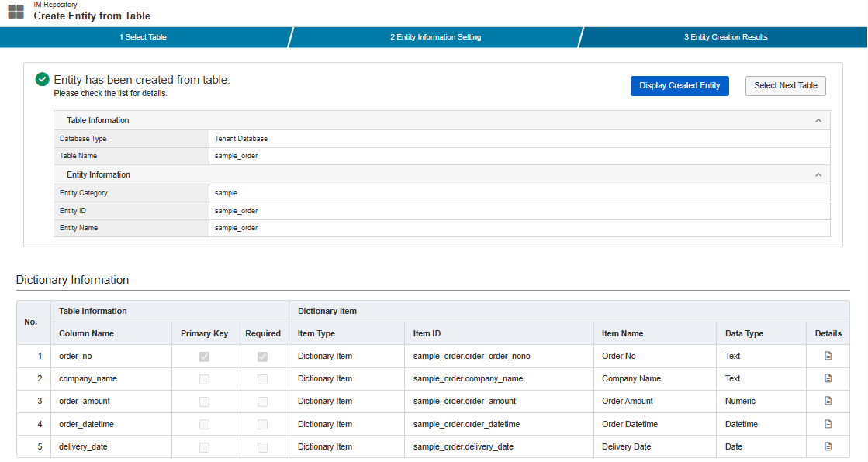Toggle Primary Key checkbox for order_datetime
The width and height of the screenshot is (868, 462).
pyautogui.click(x=204, y=424)
